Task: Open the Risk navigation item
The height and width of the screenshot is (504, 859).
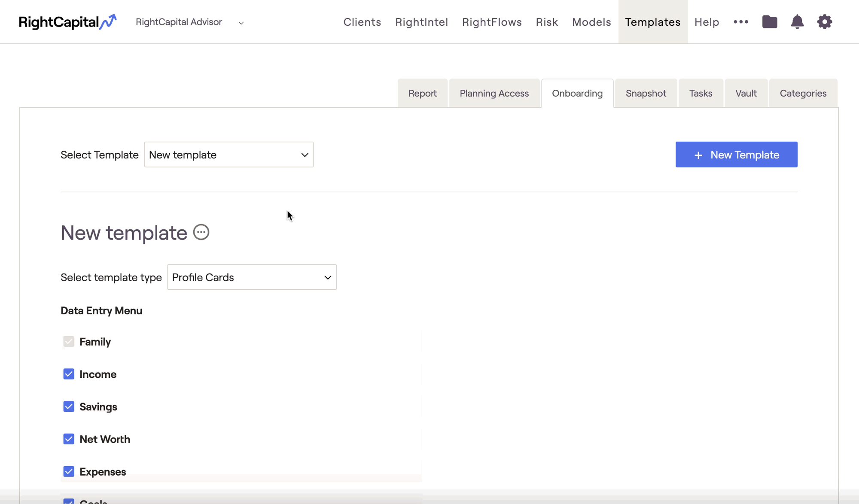Action: 547,22
